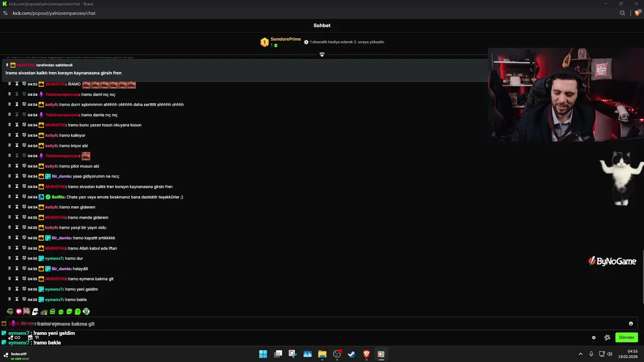
Task: Timeout koily6 on the "!ramo iniyor abi" row
Action: 17,145
